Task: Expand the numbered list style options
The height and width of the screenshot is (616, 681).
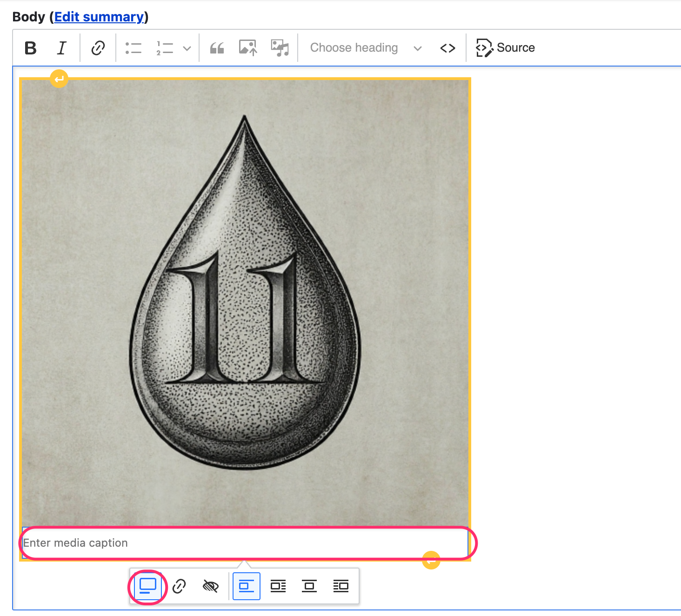Action: tap(187, 47)
